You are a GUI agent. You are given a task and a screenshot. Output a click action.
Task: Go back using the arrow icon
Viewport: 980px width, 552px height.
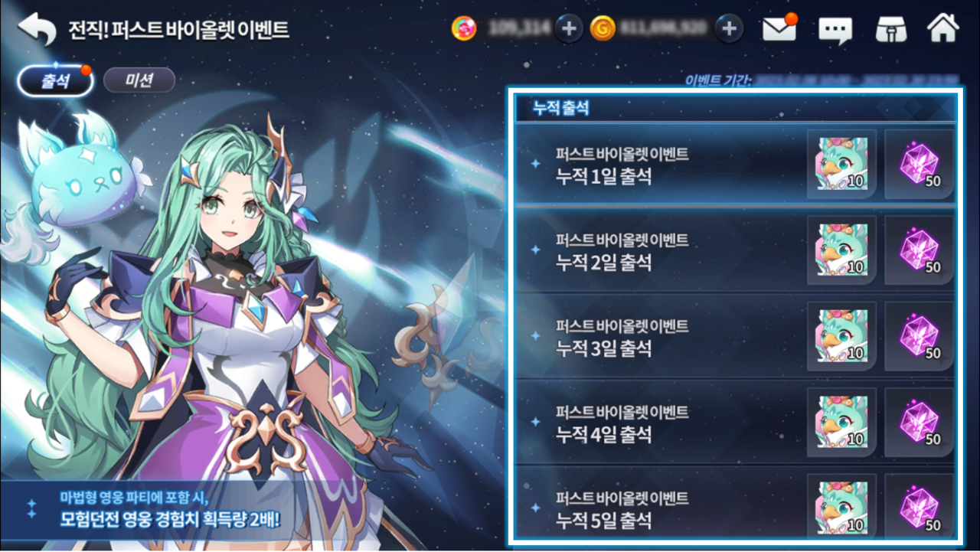(x=38, y=29)
